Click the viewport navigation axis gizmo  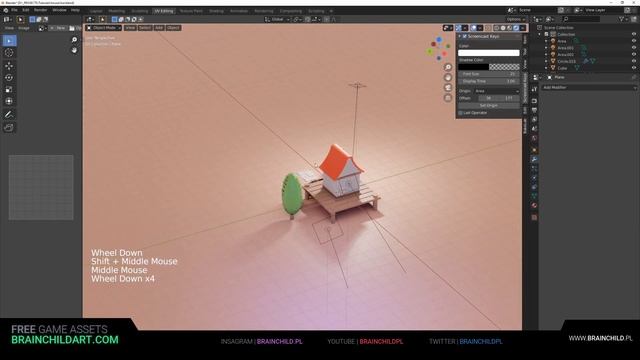439,49
